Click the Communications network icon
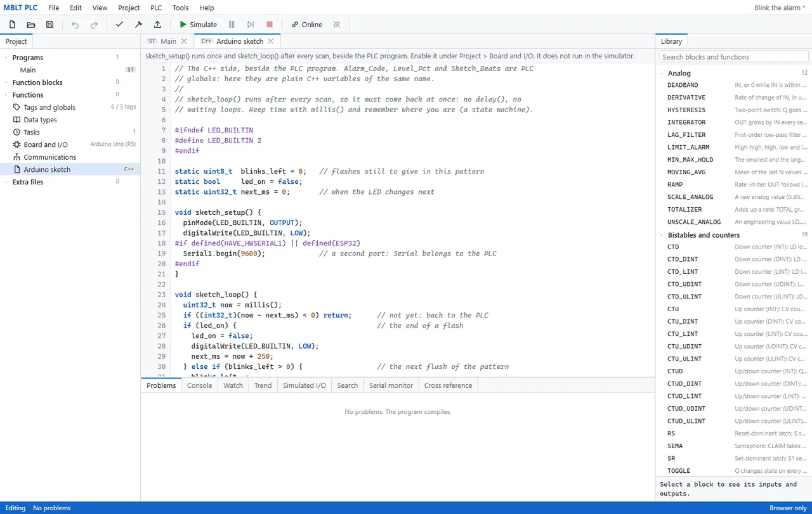 pyautogui.click(x=17, y=157)
